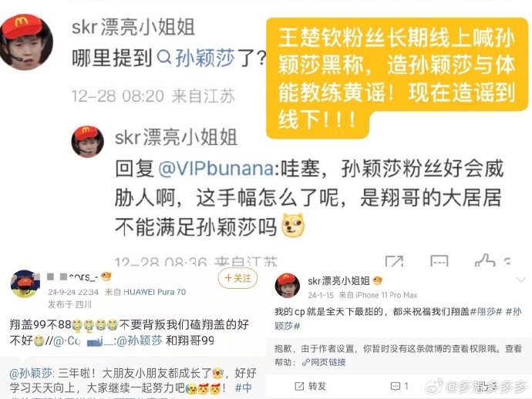Tap the comment icon under the reply
This screenshot has width=532, height=399.
coord(439,261)
